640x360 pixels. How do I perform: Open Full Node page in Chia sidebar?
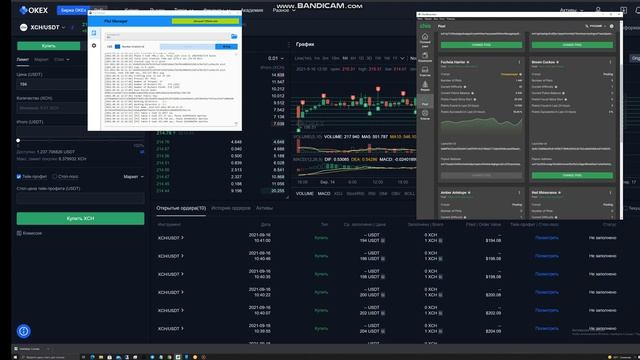pyautogui.click(x=425, y=40)
